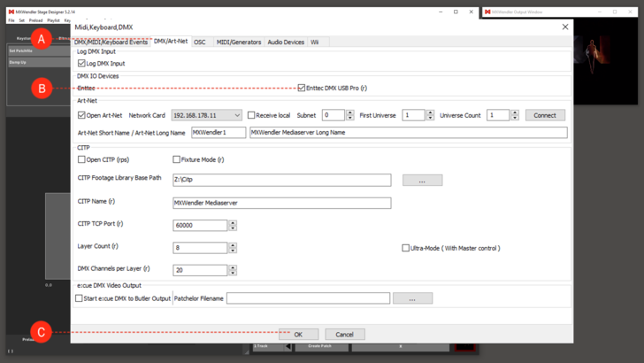Decrease the CITP TCP Port value
This screenshot has width=644, height=363.
[233, 228]
